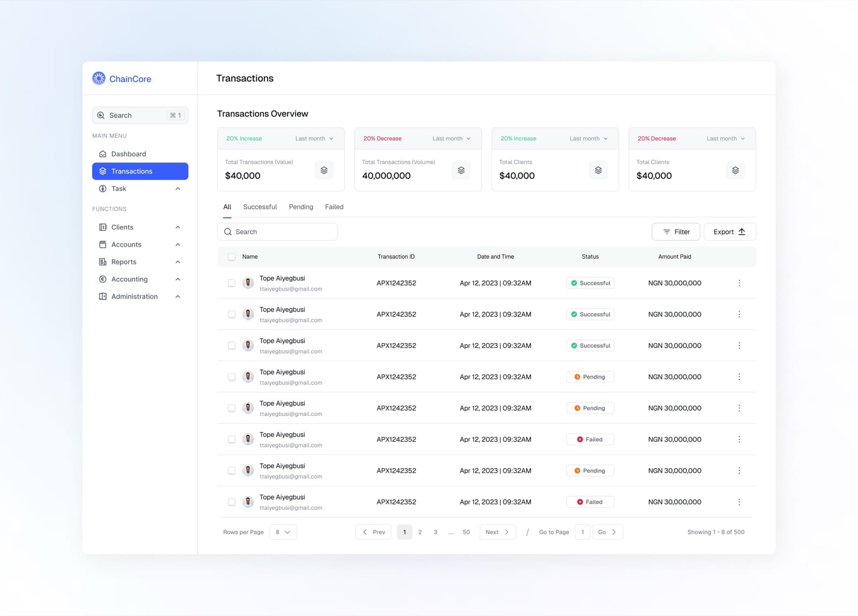858x616 pixels.
Task: Check the first transaction row checkbox
Action: pyautogui.click(x=232, y=283)
